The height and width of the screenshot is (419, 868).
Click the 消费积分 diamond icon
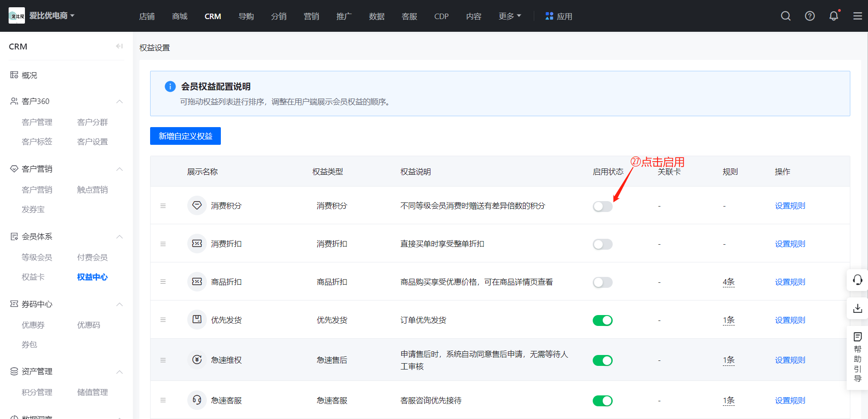coord(197,206)
